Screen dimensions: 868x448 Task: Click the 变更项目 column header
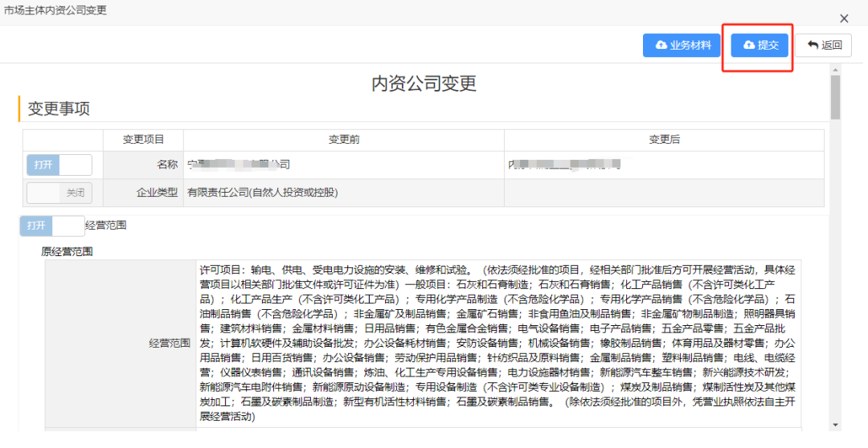pos(143,140)
